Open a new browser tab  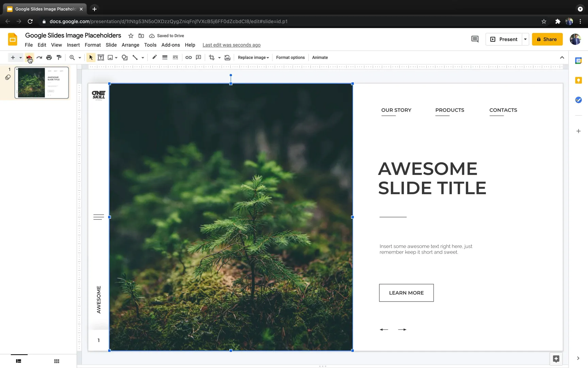click(x=95, y=9)
